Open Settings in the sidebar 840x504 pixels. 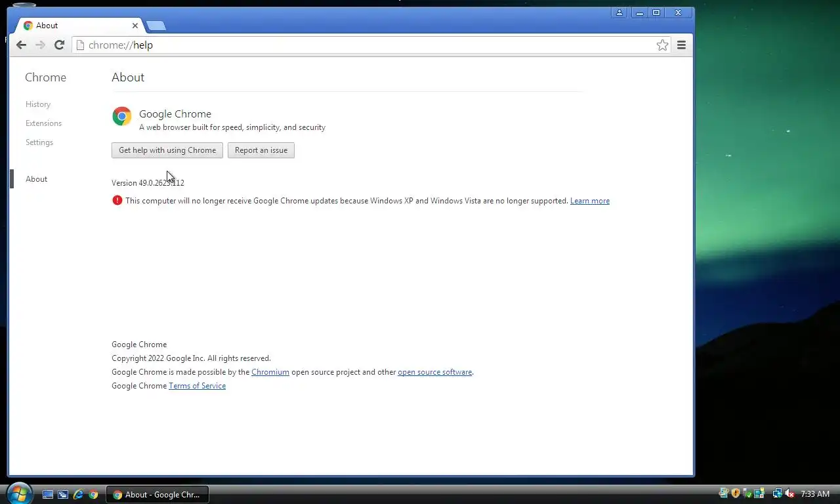[39, 142]
